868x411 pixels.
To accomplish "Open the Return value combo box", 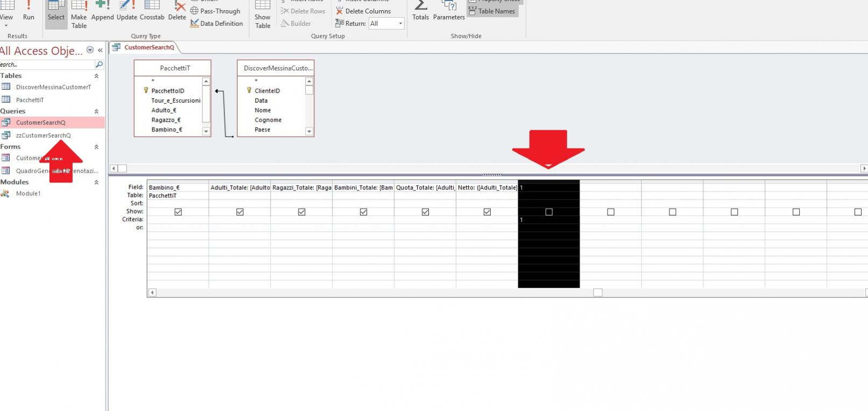I will pyautogui.click(x=386, y=23).
